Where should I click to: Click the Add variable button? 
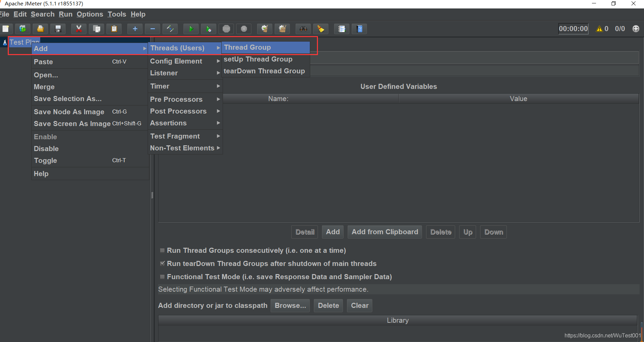click(333, 232)
